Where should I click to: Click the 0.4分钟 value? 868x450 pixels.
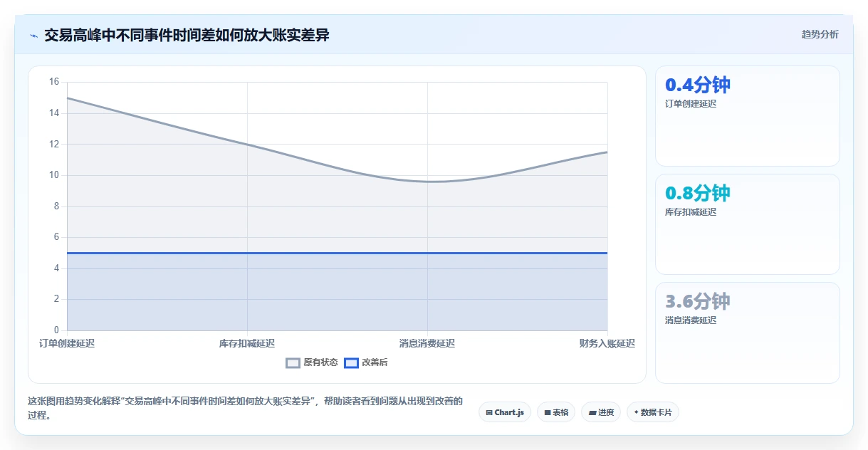(698, 85)
